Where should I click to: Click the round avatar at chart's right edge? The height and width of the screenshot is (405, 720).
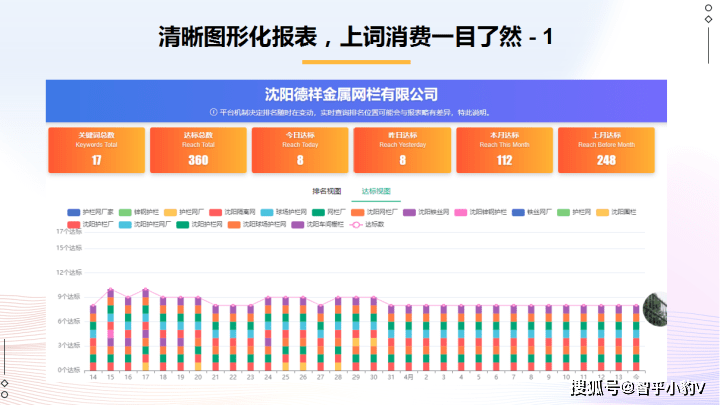click(x=657, y=310)
